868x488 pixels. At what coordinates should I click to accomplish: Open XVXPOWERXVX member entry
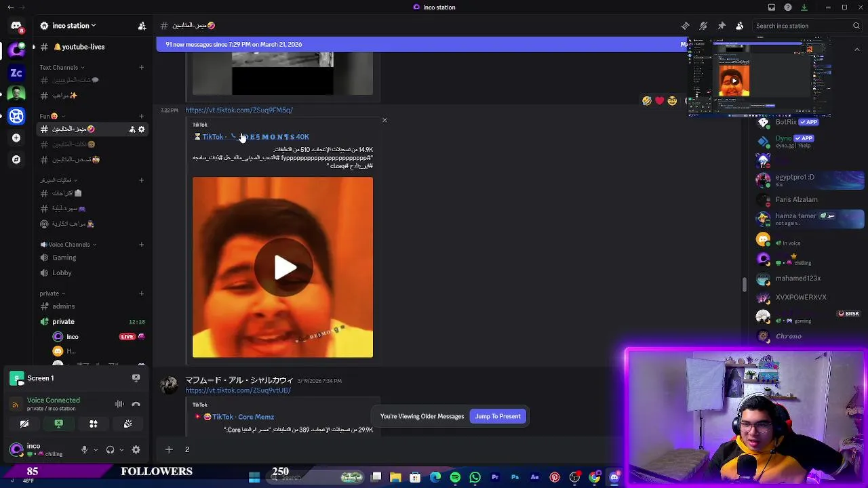[x=810, y=297]
